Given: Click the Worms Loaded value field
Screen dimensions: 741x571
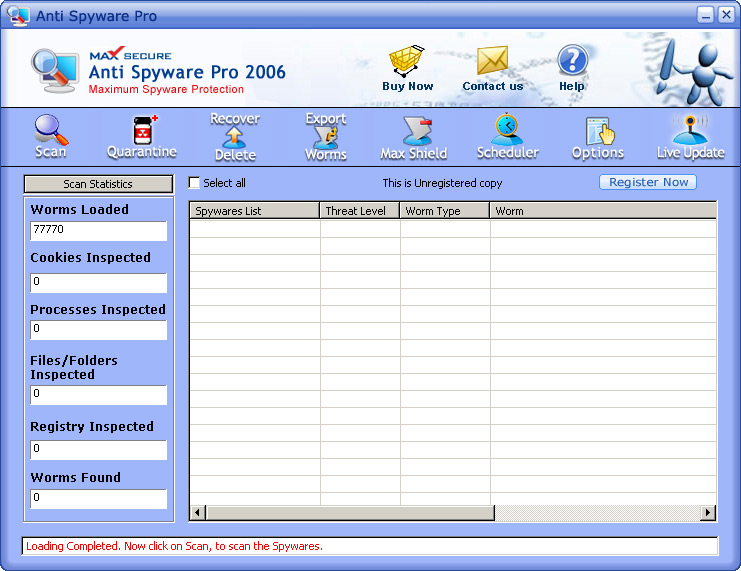Looking at the screenshot, I should click(99, 231).
